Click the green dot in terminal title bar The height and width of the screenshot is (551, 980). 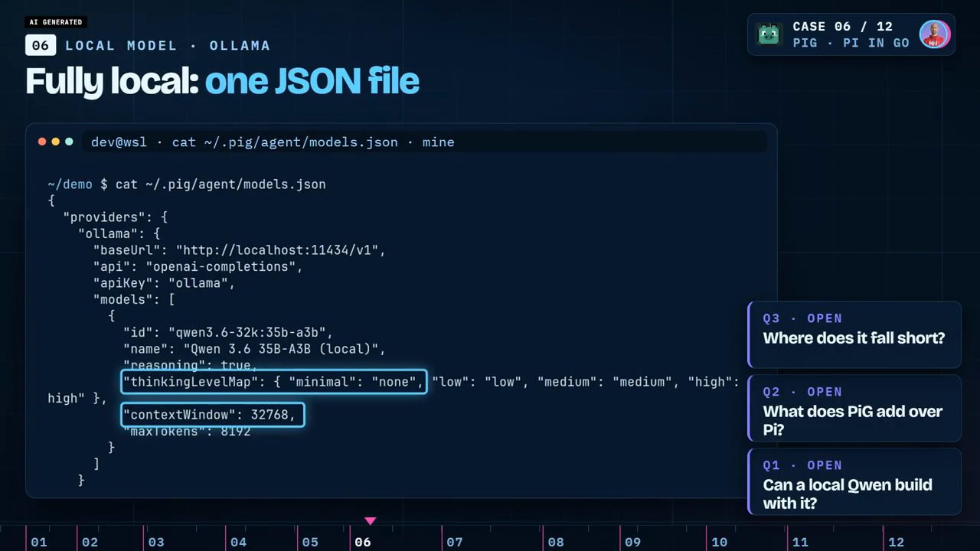[69, 142]
